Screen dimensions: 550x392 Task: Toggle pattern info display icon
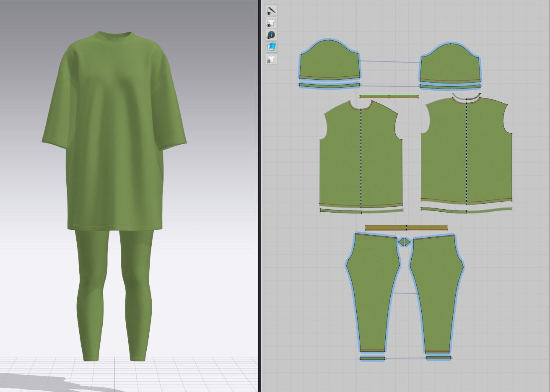(x=271, y=34)
